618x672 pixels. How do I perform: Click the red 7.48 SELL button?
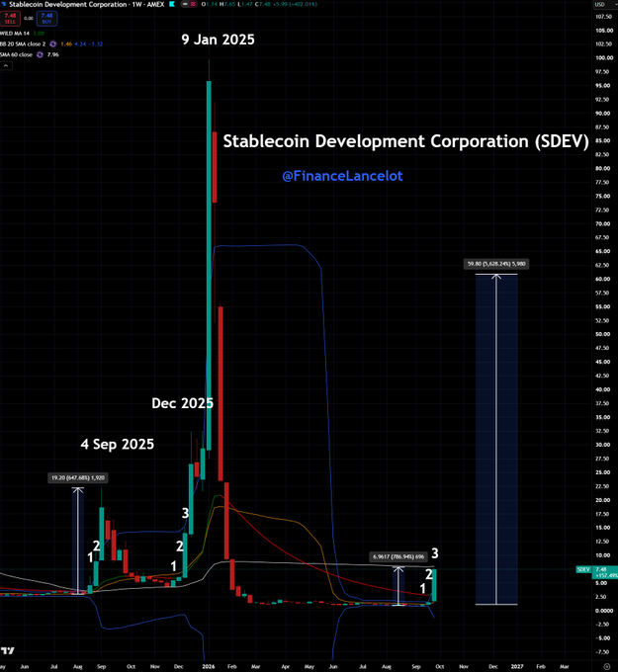click(x=10, y=19)
